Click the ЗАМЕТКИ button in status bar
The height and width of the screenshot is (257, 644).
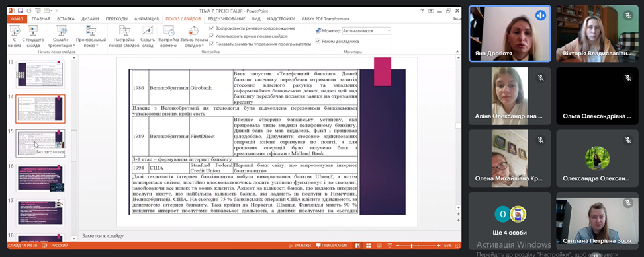(300, 246)
